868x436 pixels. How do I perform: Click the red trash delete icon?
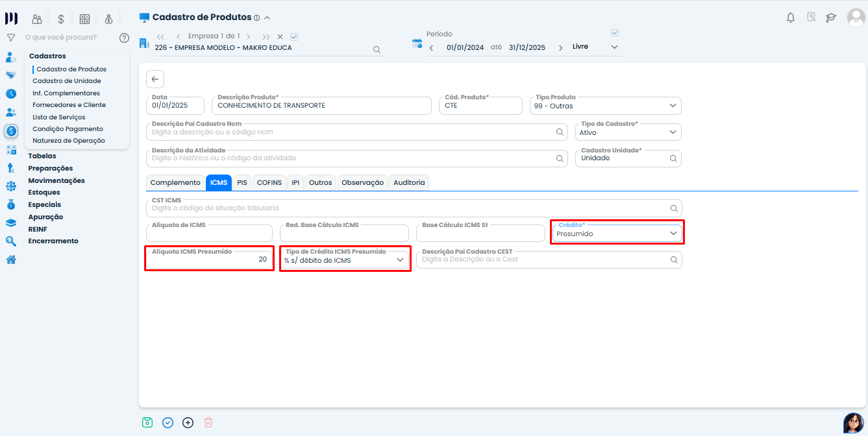coord(208,422)
